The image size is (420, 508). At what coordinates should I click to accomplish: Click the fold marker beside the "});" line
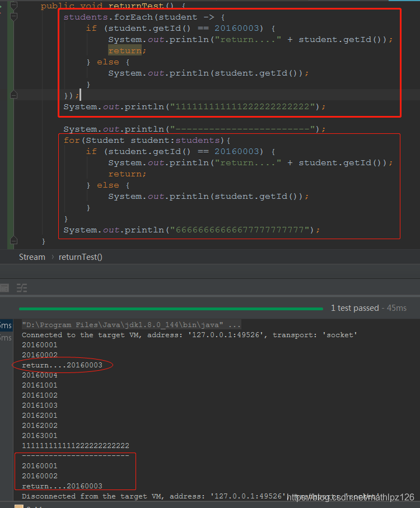pos(13,95)
